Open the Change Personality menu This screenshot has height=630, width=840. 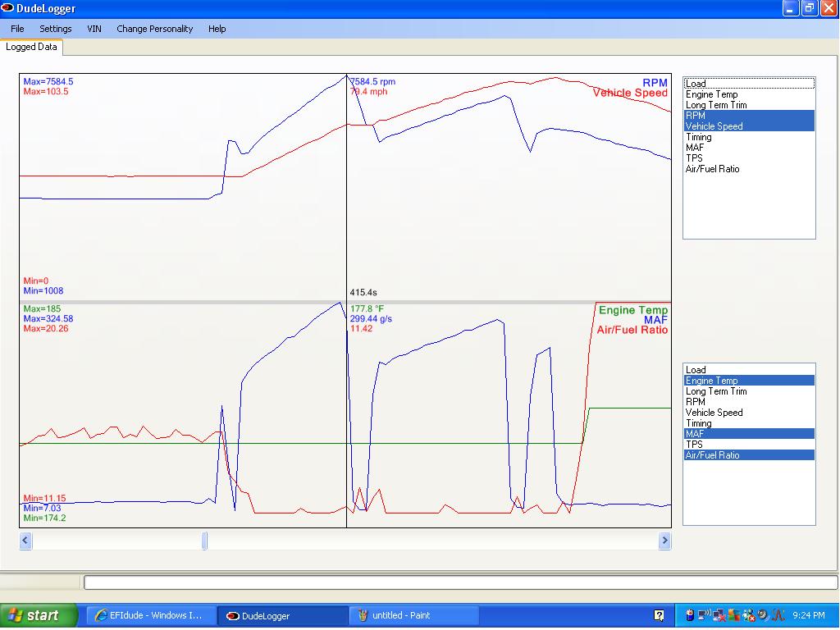(x=154, y=29)
